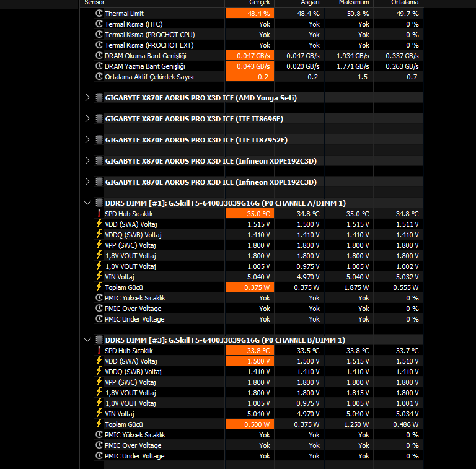Collapse the DDR5 DIMM [#1] sensor group
The height and width of the screenshot is (469, 476).
click(x=87, y=203)
